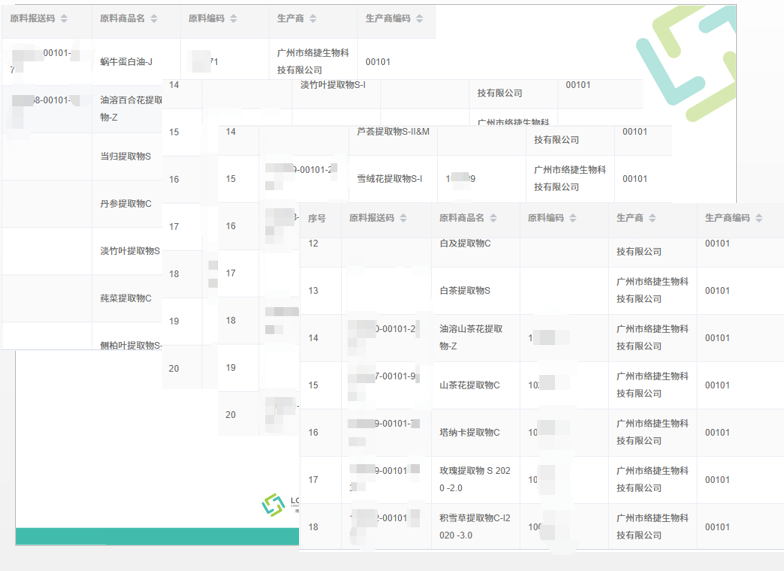The height and width of the screenshot is (571, 784).
Task: Click manufacturer code 00101 in 白茶提取物S row
Action: coord(717,290)
